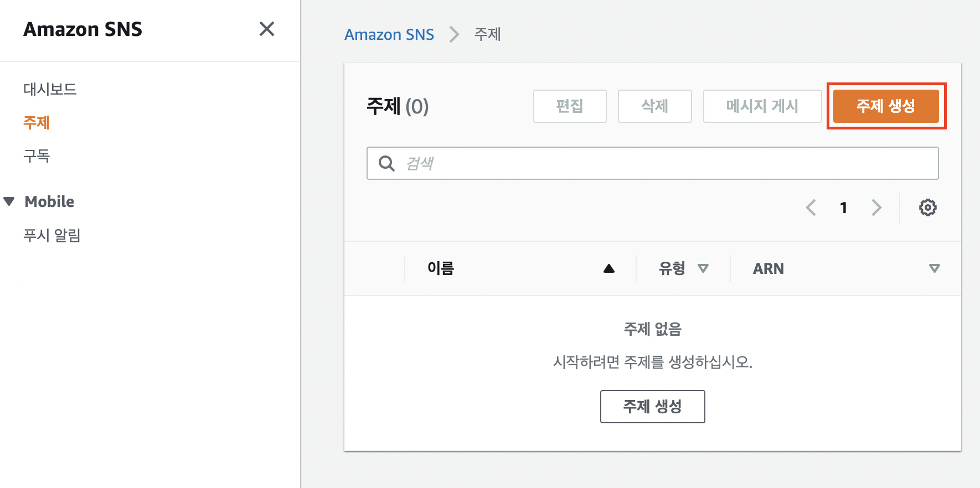Collapse the Mobile section
The image size is (980, 488).
(x=9, y=201)
